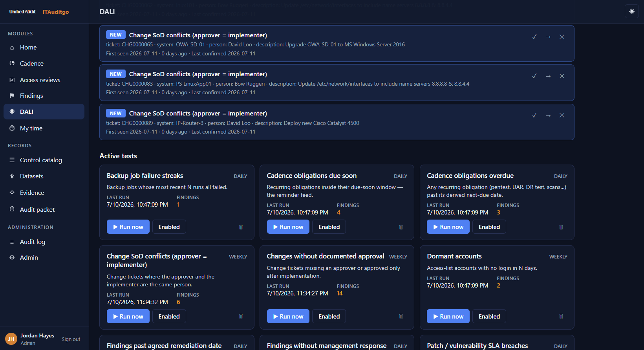The width and height of the screenshot is (644, 350).
Task: Click the ITAuditgo logo
Action: click(x=56, y=12)
